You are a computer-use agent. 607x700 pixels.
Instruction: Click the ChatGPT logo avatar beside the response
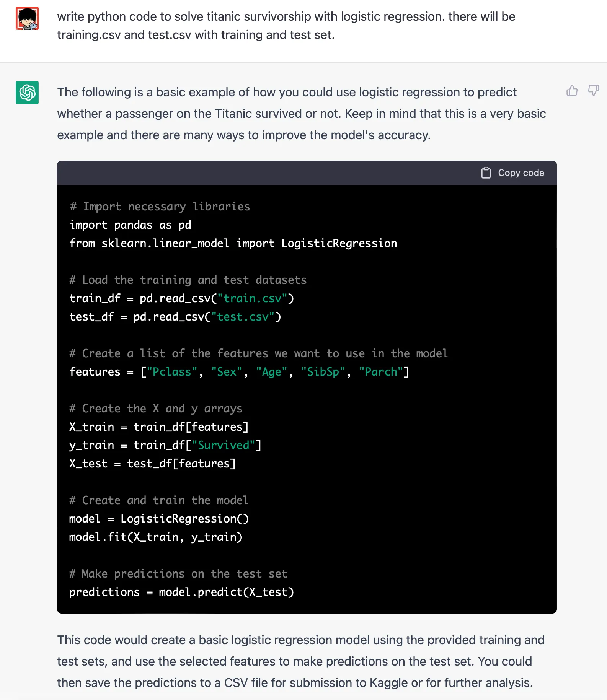27,93
